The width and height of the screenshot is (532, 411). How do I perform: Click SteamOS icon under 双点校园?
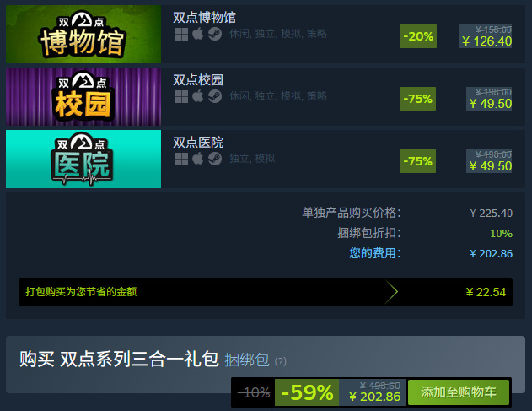215,96
